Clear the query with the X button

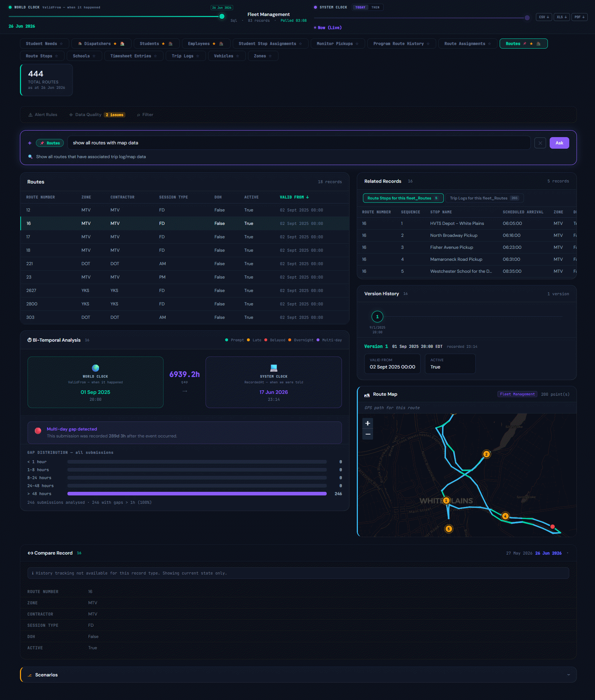click(540, 143)
